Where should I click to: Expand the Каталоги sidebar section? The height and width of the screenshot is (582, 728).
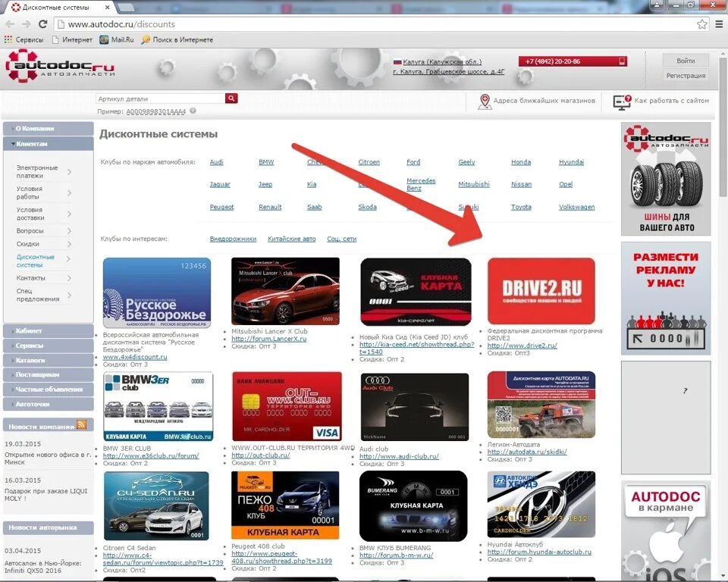tap(49, 360)
